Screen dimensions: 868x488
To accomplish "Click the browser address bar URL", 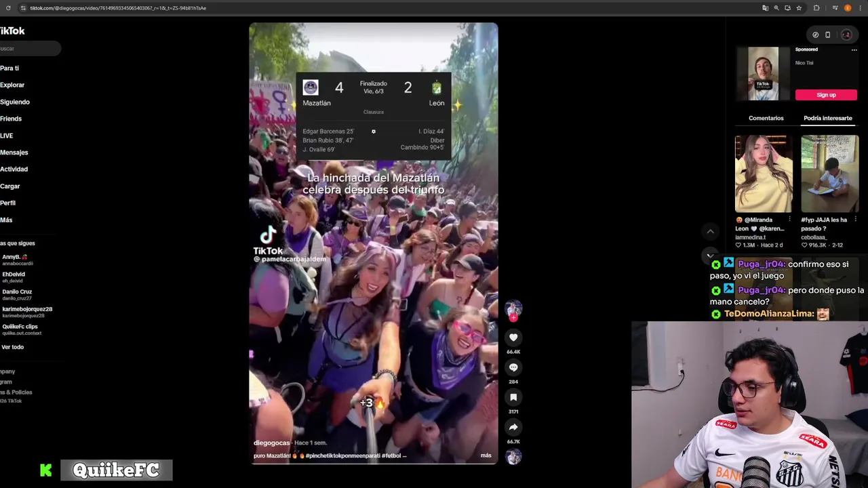I will (118, 8).
